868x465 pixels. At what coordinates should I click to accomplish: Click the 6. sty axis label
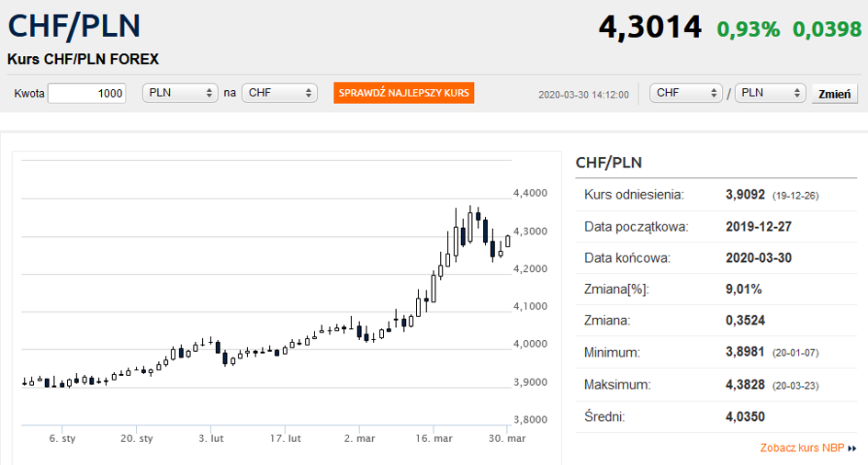pos(62,438)
